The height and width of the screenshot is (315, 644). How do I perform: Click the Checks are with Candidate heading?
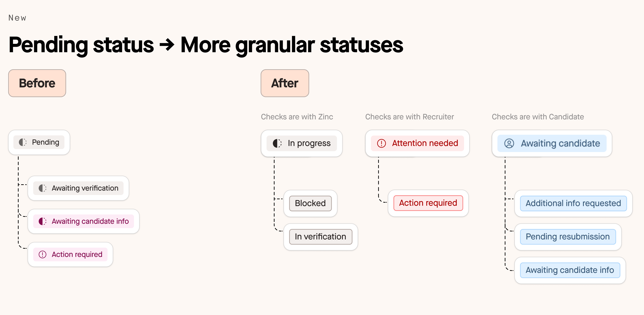(537, 117)
